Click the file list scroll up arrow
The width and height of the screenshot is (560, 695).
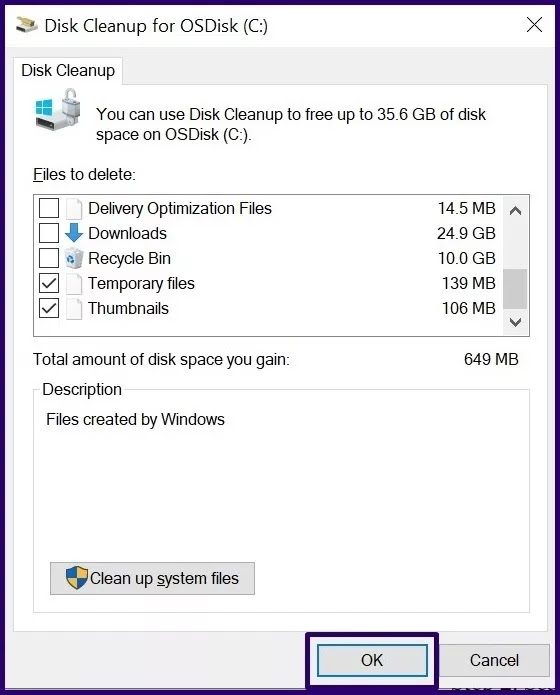tap(515, 211)
